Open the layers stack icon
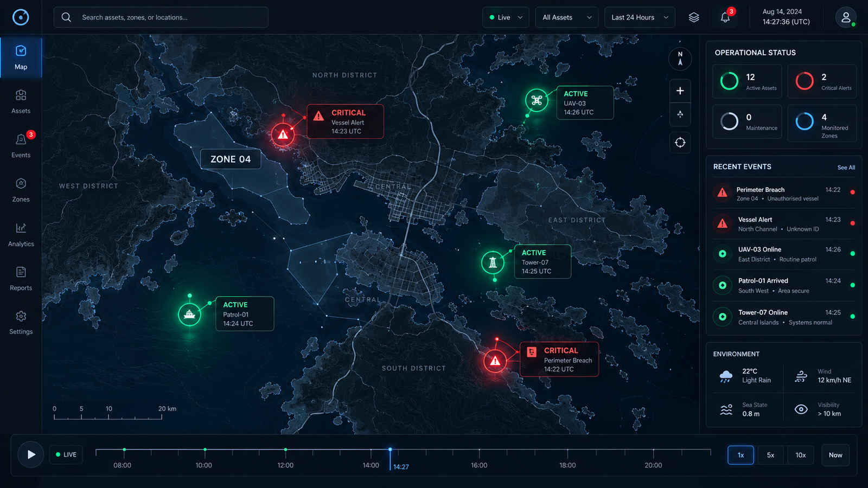Image resolution: width=868 pixels, height=488 pixels. click(x=693, y=17)
